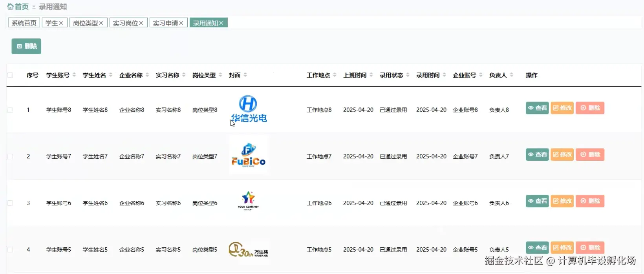Sort by 录用时间 column arrows
Viewport: 644px width, 274px height.
coord(444,75)
